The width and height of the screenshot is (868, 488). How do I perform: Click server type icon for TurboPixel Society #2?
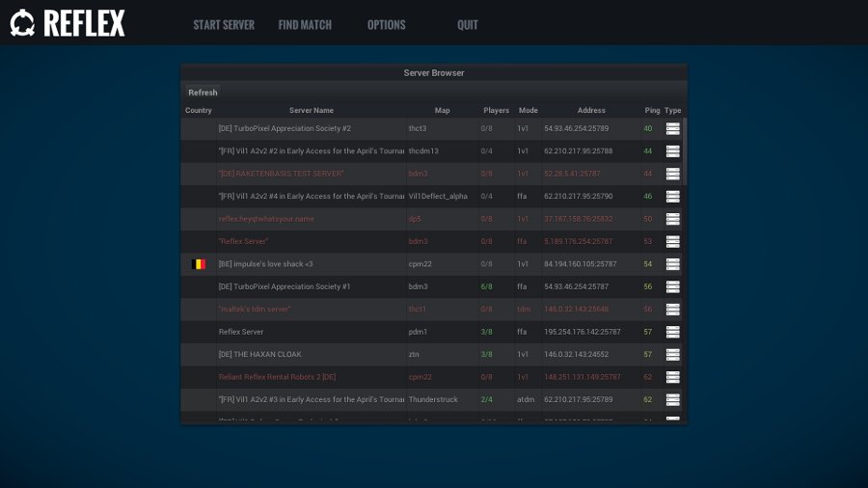(x=672, y=128)
